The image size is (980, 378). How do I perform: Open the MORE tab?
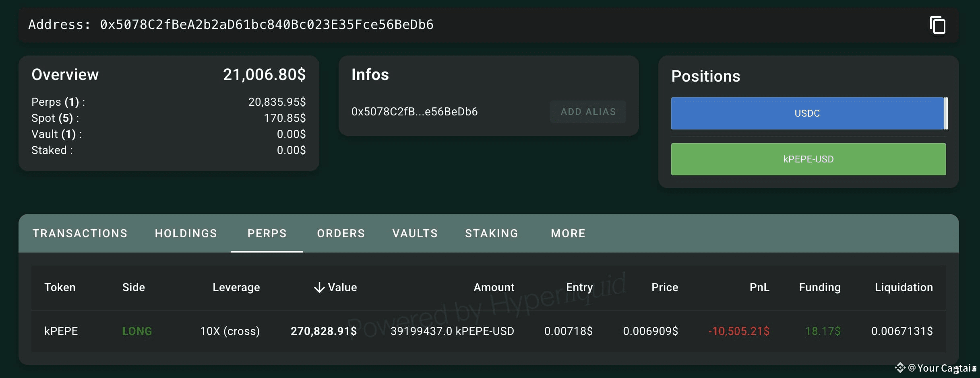click(x=568, y=233)
